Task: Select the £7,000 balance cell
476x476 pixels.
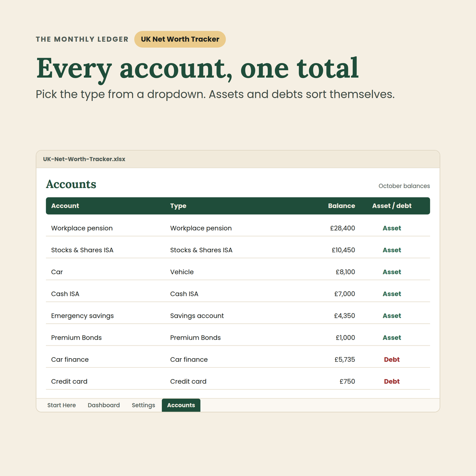Action: tap(345, 294)
